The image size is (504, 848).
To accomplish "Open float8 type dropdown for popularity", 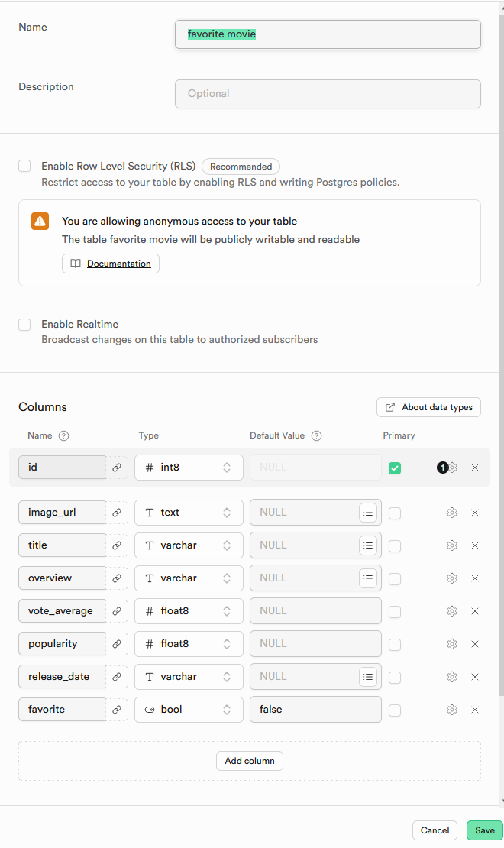I will 189,644.
